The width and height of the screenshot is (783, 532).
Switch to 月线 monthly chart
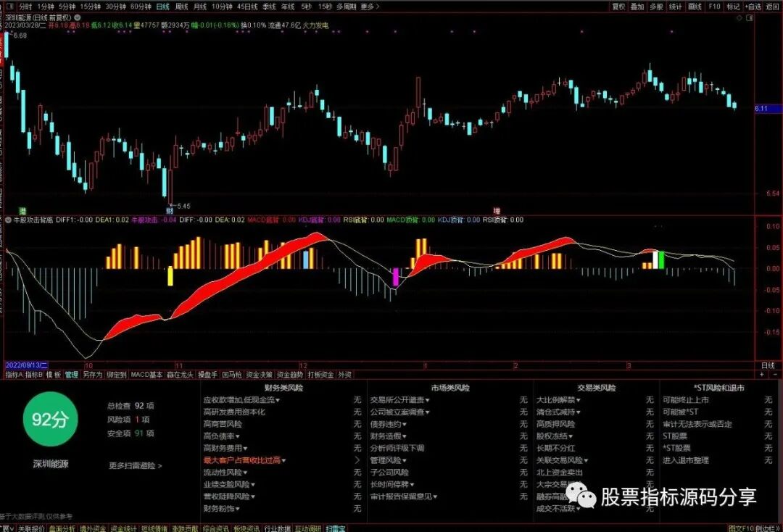[200, 7]
